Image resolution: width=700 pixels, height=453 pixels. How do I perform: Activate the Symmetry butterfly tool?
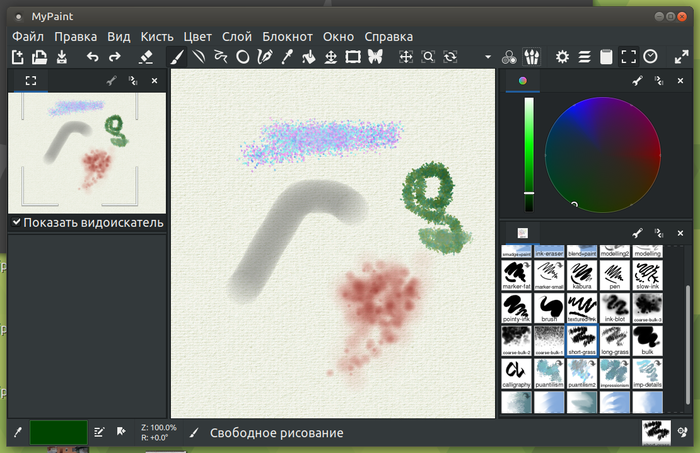375,57
